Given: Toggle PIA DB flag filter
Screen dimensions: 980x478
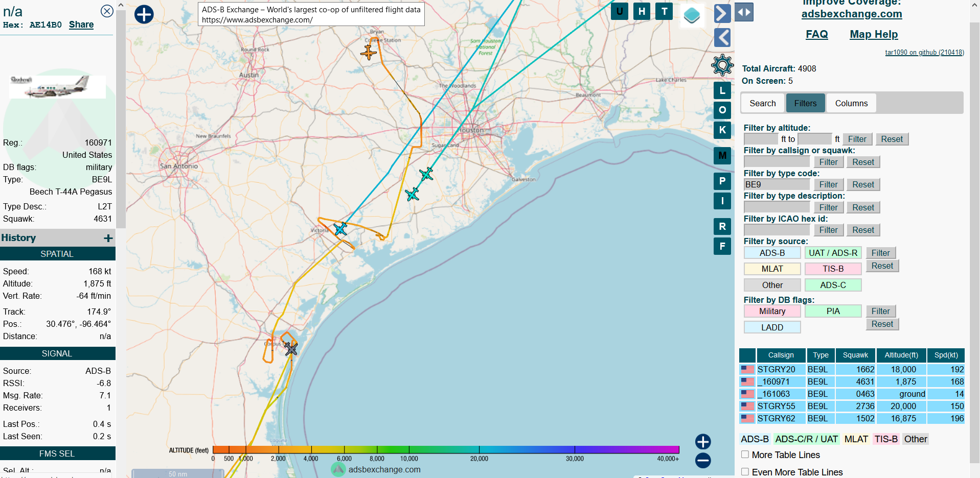Looking at the screenshot, I should 833,311.
